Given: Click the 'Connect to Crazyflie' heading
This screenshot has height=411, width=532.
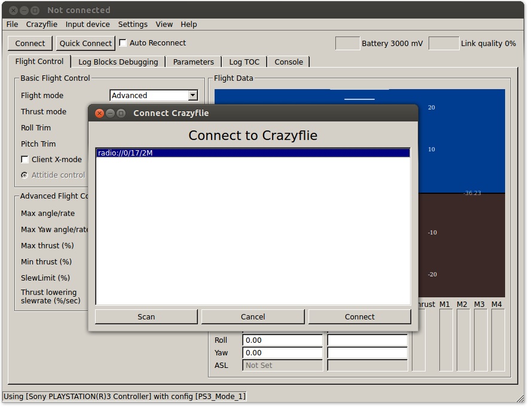Looking at the screenshot, I should click(253, 136).
